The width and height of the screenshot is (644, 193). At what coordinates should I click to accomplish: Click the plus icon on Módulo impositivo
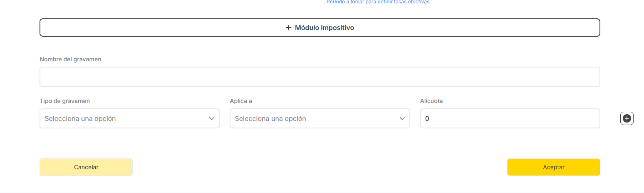coord(289,28)
